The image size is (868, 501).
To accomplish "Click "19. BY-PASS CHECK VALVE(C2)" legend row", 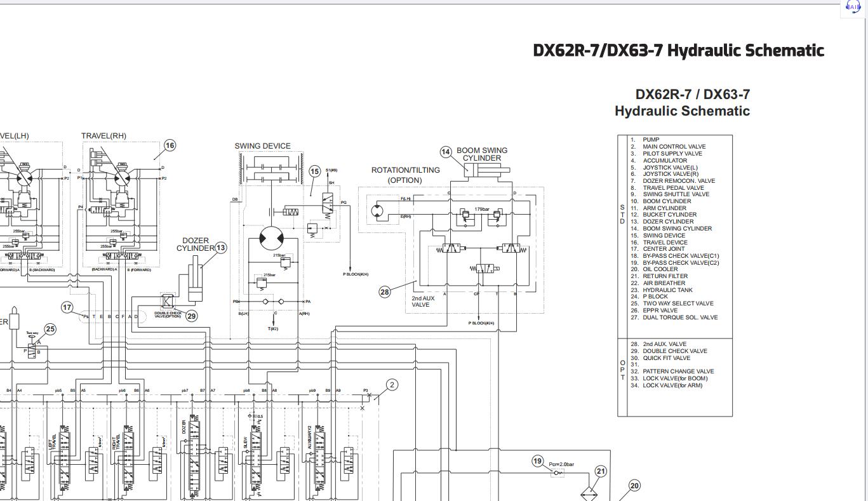I will pyautogui.click(x=674, y=263).
